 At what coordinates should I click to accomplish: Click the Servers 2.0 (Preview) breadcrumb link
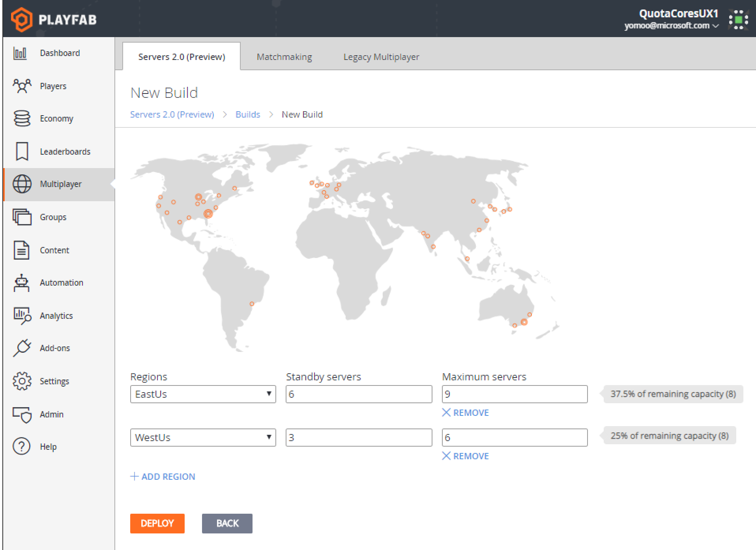coord(172,114)
